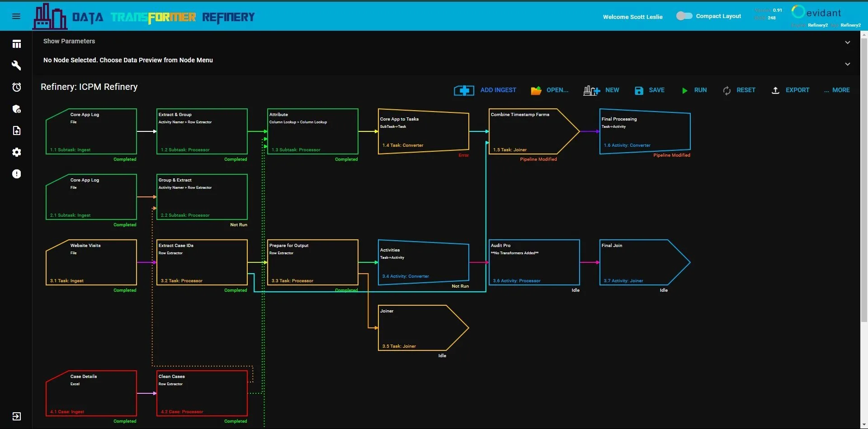Open the file upload icon in sidebar
Image resolution: width=868 pixels, height=429 pixels.
point(17,131)
